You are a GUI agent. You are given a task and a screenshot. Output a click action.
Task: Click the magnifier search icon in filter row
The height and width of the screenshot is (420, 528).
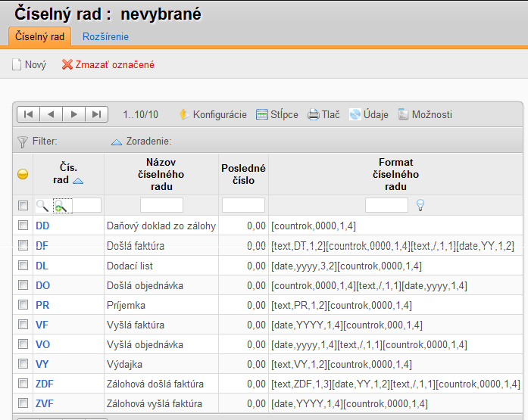pos(42,206)
